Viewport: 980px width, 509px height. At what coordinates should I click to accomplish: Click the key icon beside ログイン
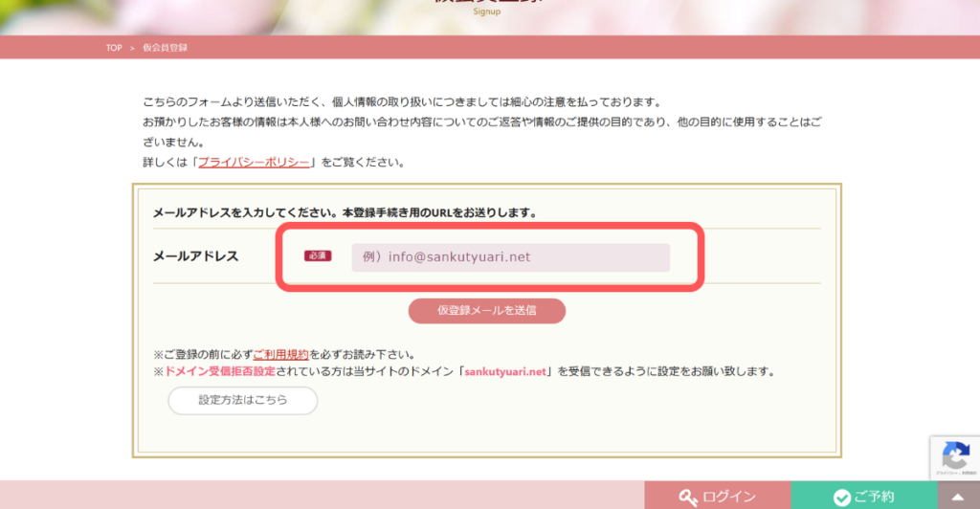(687, 497)
